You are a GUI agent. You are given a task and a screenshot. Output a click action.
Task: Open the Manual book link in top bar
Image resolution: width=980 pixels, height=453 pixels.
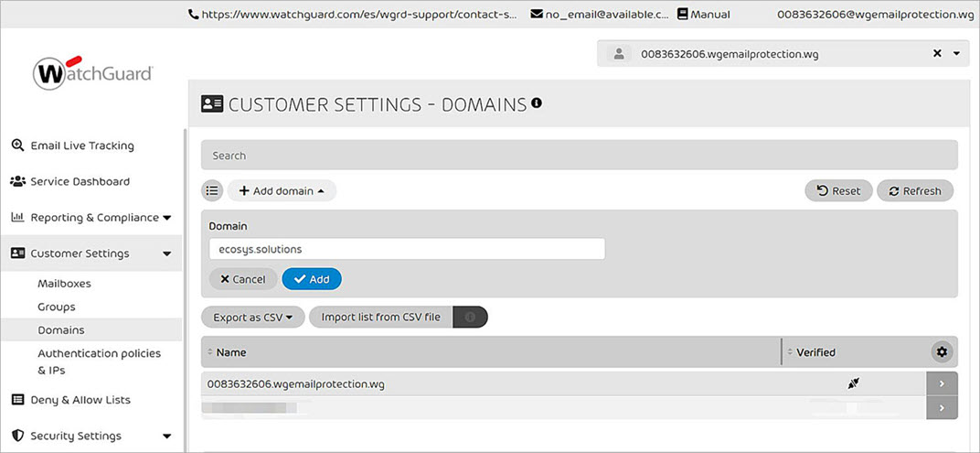click(x=704, y=15)
